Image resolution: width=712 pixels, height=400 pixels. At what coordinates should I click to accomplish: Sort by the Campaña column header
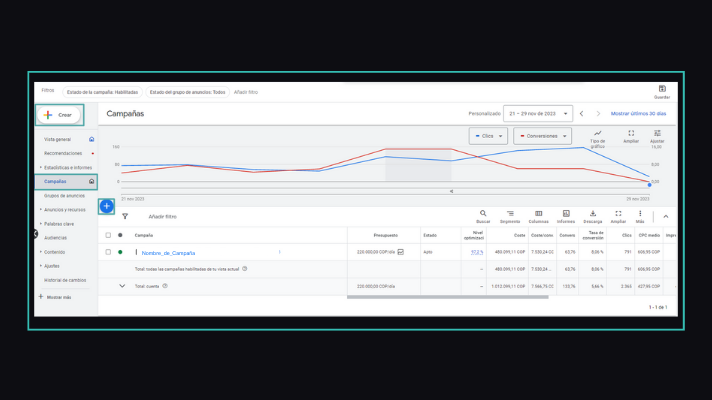(143, 235)
